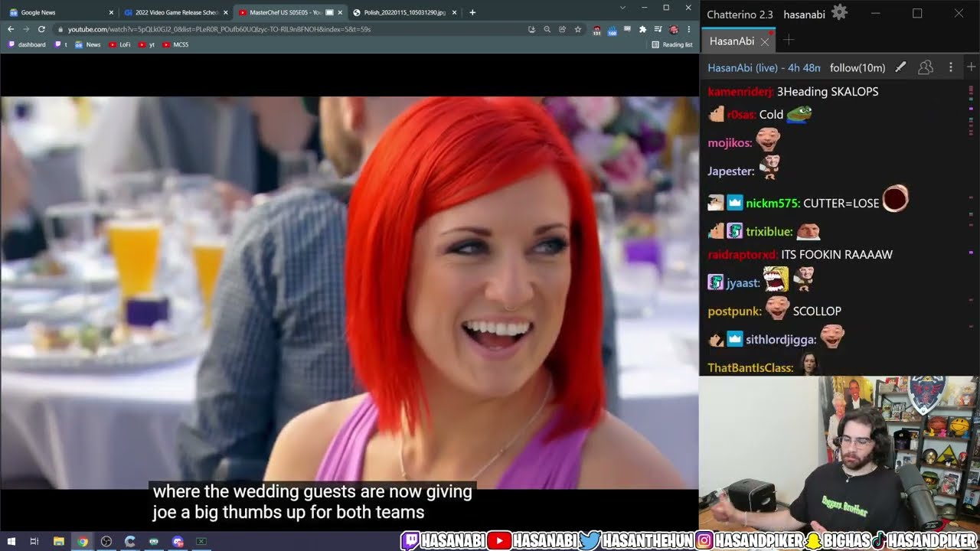Viewport: 980px width, 551px height.
Task: Open OBS Studio from the taskbar
Action: (106, 542)
